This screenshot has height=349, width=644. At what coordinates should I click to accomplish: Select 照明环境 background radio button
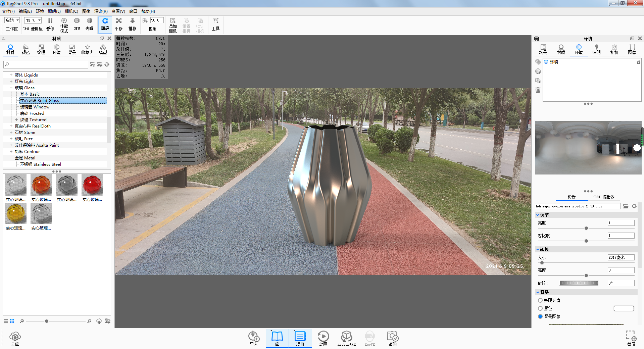coord(540,300)
